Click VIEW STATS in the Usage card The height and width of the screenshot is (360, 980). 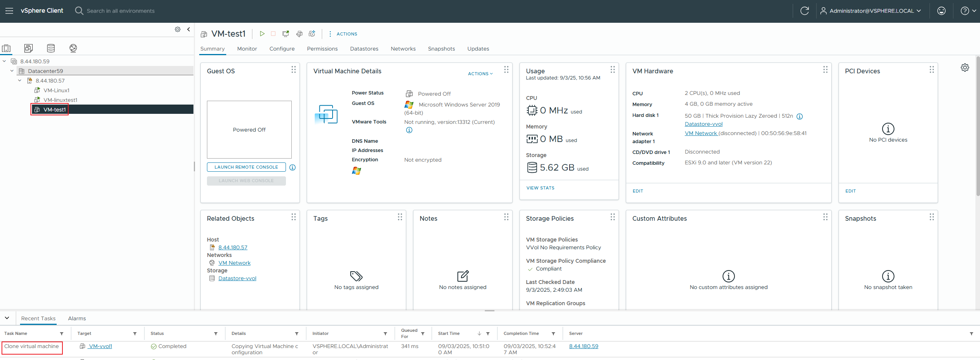click(540, 188)
